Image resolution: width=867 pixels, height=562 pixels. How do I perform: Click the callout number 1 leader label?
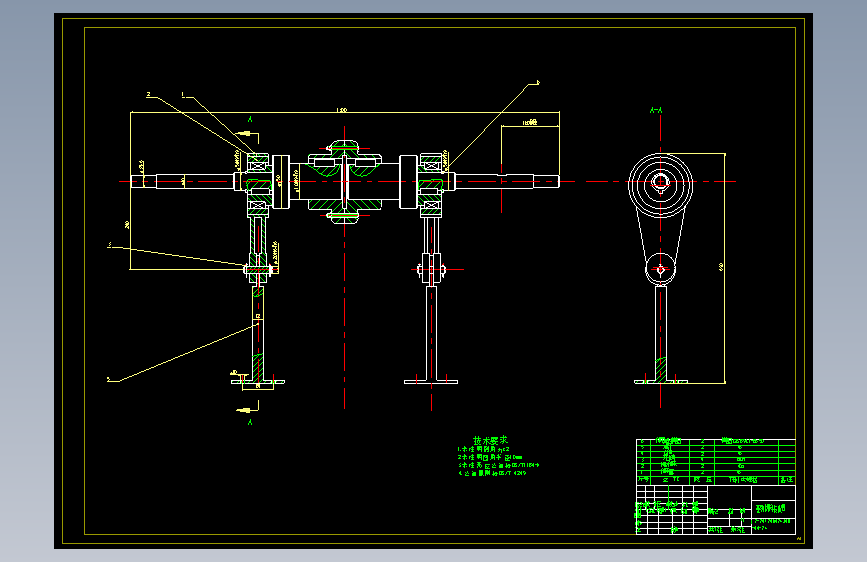coord(183,95)
